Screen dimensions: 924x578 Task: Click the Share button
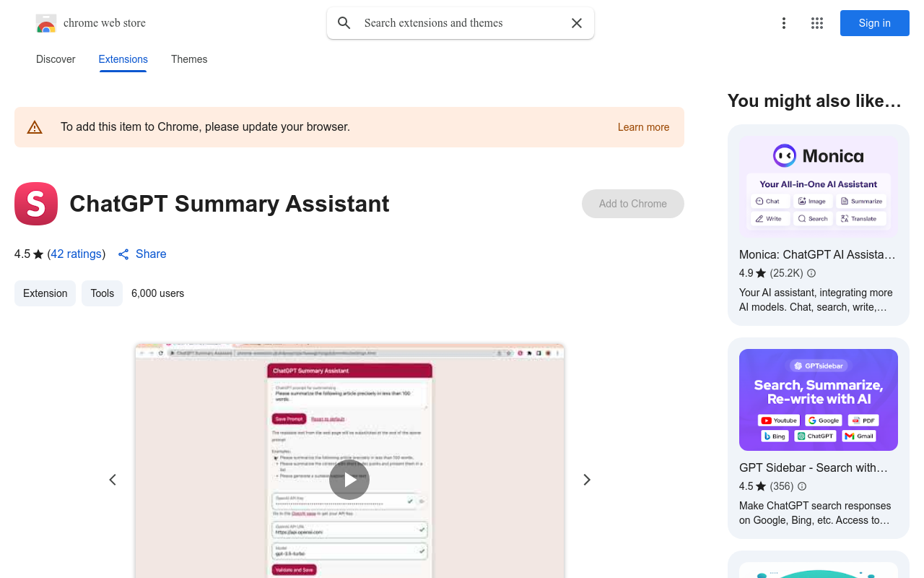[142, 254]
